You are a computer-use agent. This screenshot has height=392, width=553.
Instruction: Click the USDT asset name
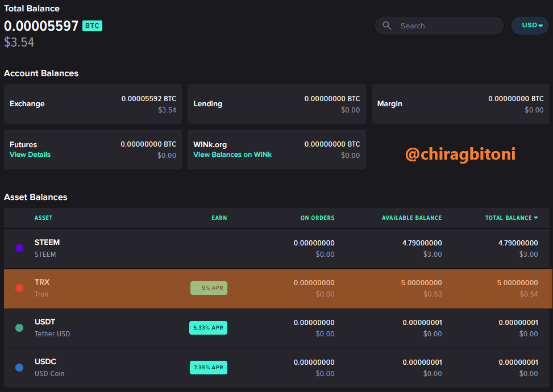45,322
